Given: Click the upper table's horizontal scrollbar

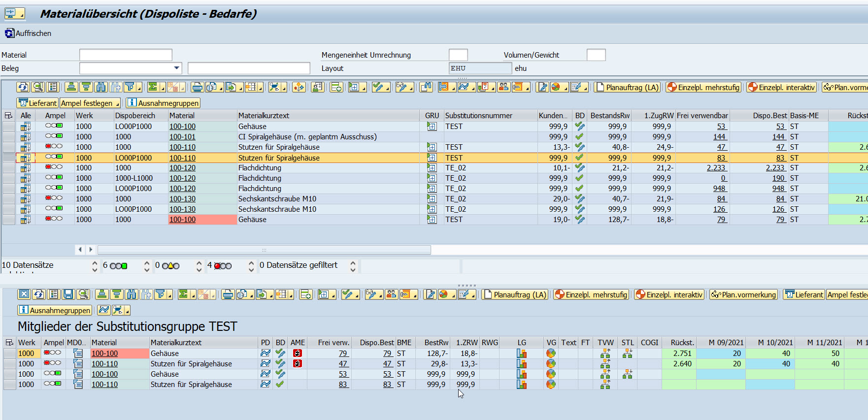Looking at the screenshot, I should pyautogui.click(x=264, y=250).
